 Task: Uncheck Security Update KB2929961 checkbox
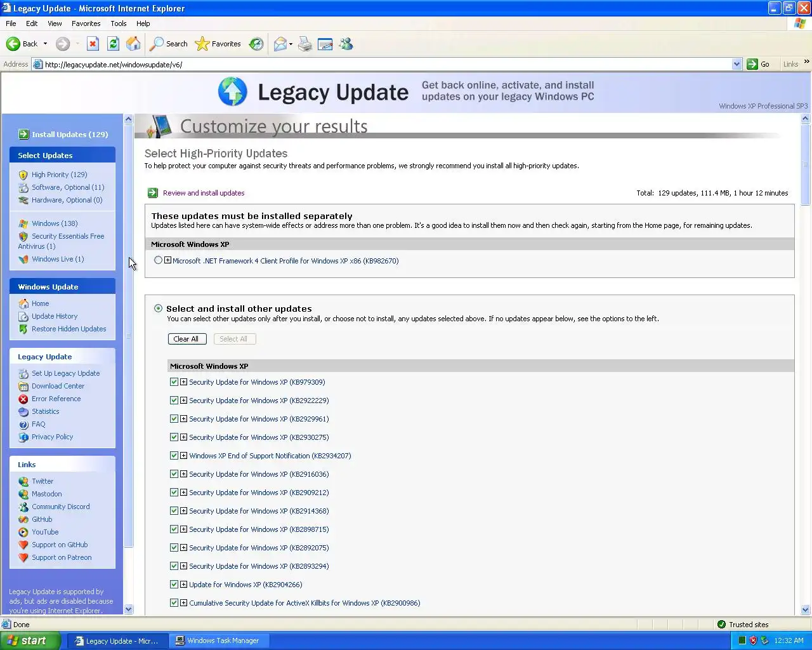click(x=174, y=419)
